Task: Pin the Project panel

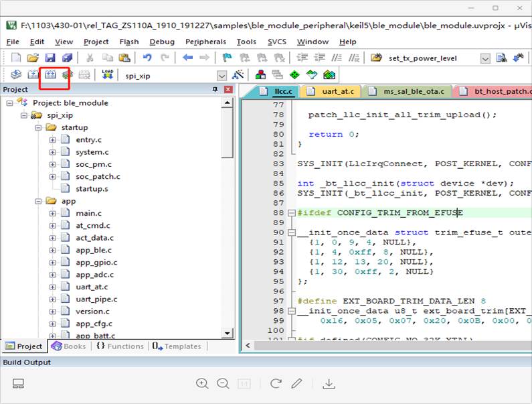Action: [x=215, y=89]
